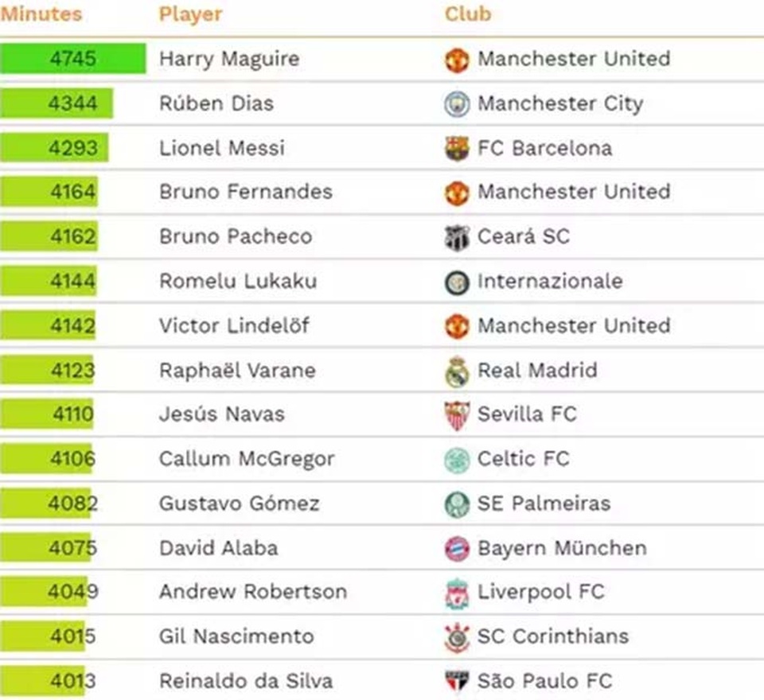Open Harry Maguire's player link
This screenshot has width=764, height=700.
coord(229,59)
